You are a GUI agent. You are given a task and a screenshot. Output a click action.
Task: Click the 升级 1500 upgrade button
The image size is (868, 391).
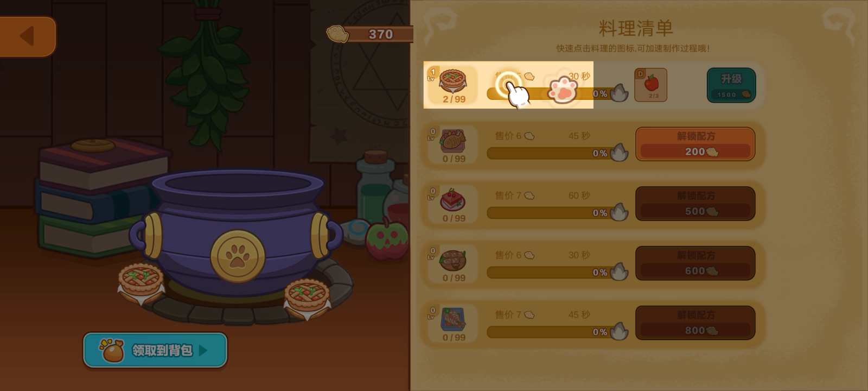[x=731, y=85]
